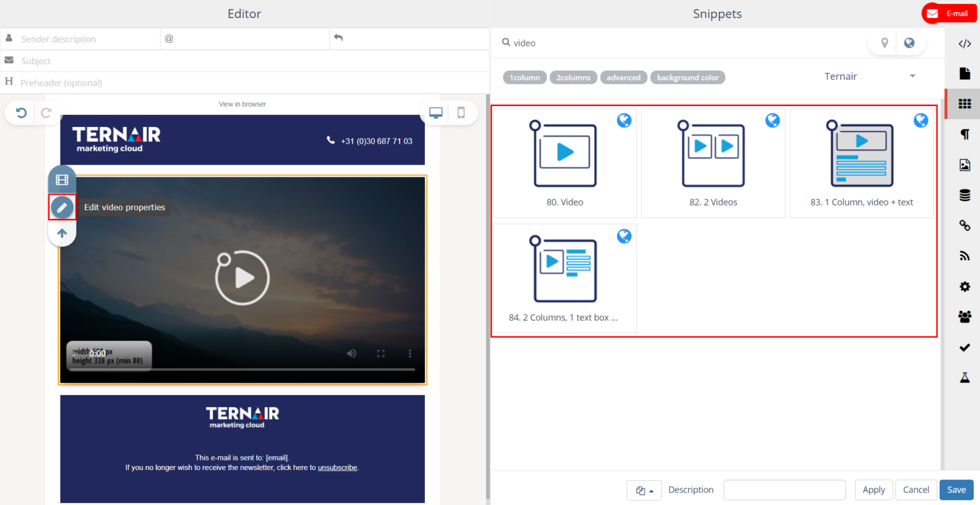The width and height of the screenshot is (980, 505).
Task: Click the sender email @ field
Action: point(245,39)
